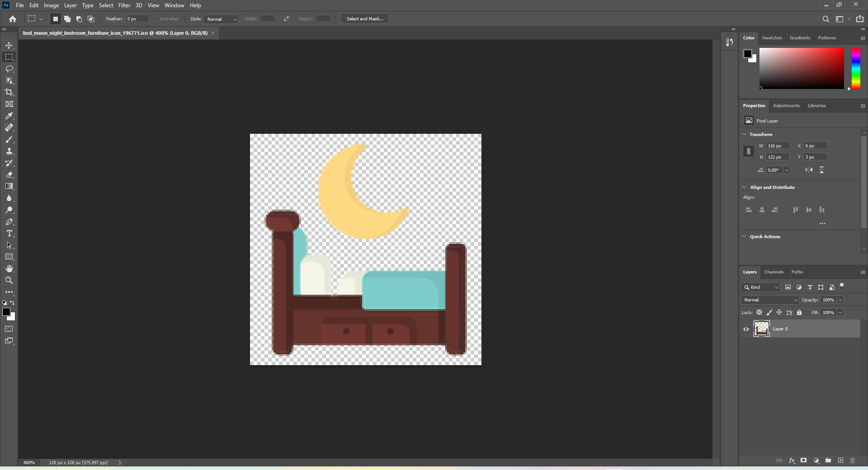Create a new layer with plus icon
This screenshot has width=868, height=470.
click(x=840, y=461)
